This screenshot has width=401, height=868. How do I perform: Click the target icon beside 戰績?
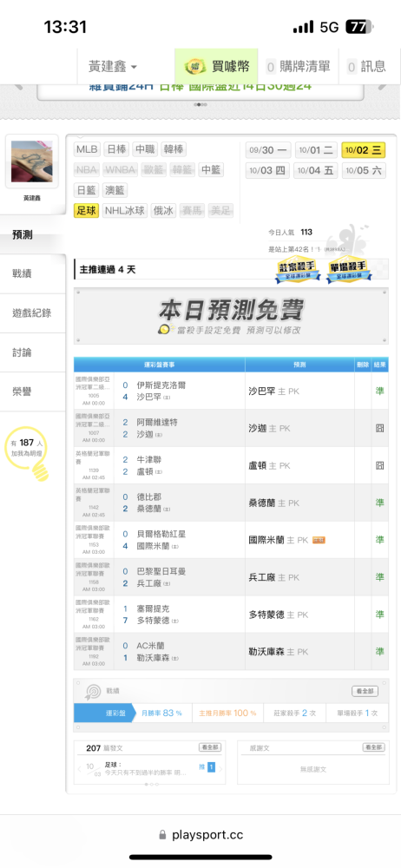pos(93,692)
